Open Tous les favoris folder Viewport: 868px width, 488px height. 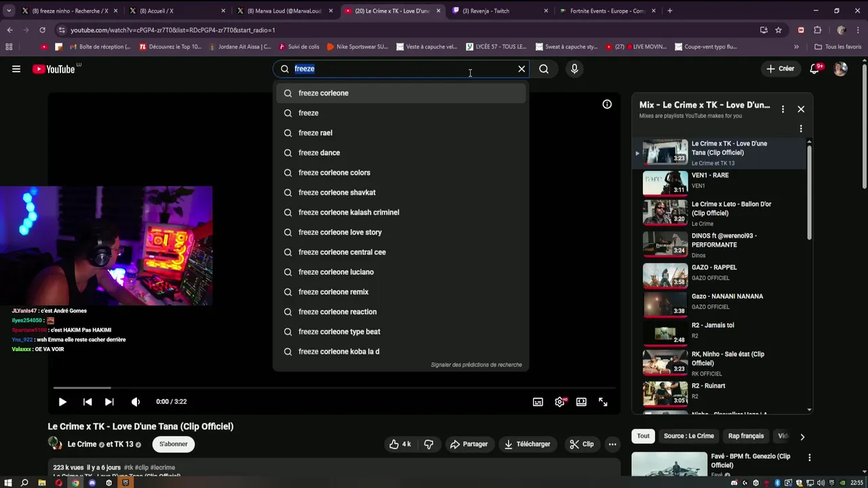tap(837, 47)
